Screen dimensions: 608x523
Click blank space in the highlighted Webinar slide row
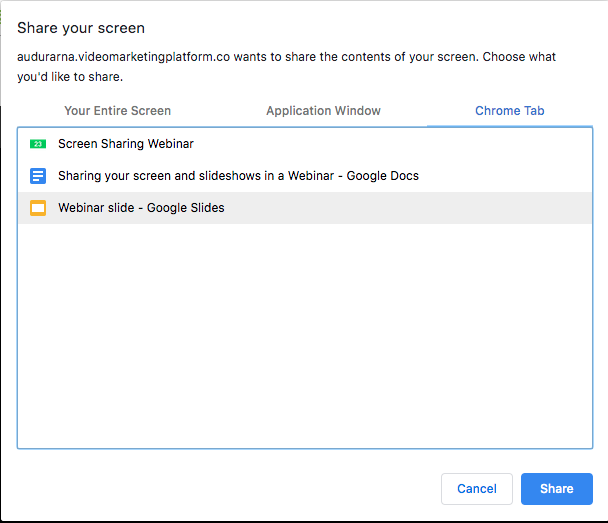click(407, 208)
